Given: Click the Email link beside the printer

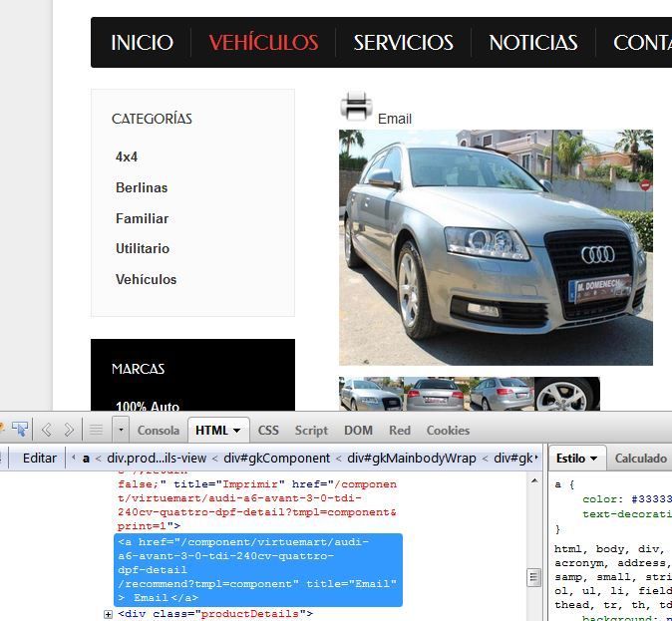Looking at the screenshot, I should click(x=394, y=119).
